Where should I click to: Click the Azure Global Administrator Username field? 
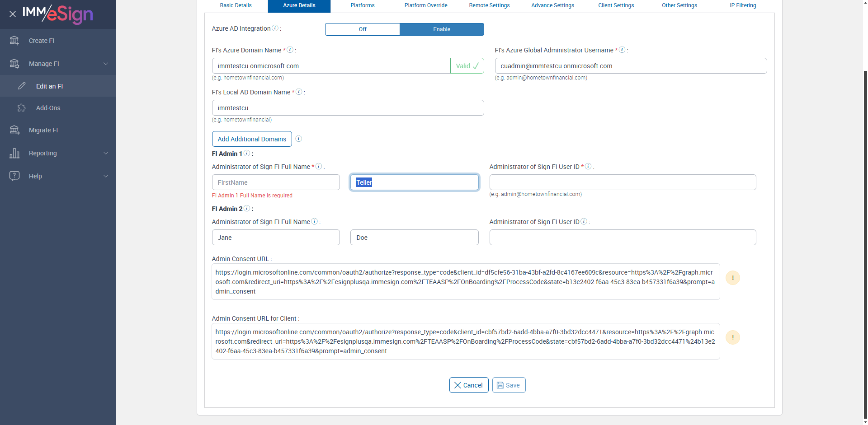(631, 66)
